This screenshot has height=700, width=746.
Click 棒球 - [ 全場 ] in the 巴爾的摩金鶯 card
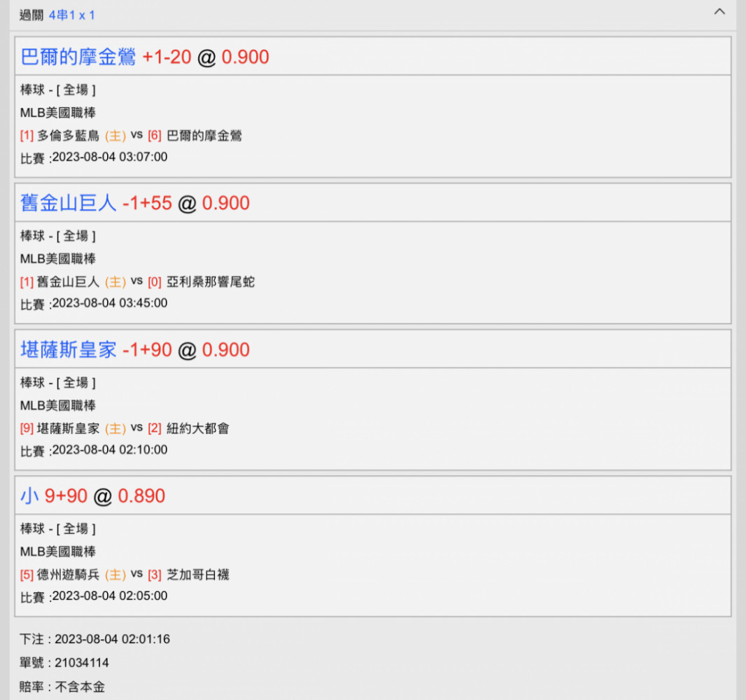(x=58, y=90)
